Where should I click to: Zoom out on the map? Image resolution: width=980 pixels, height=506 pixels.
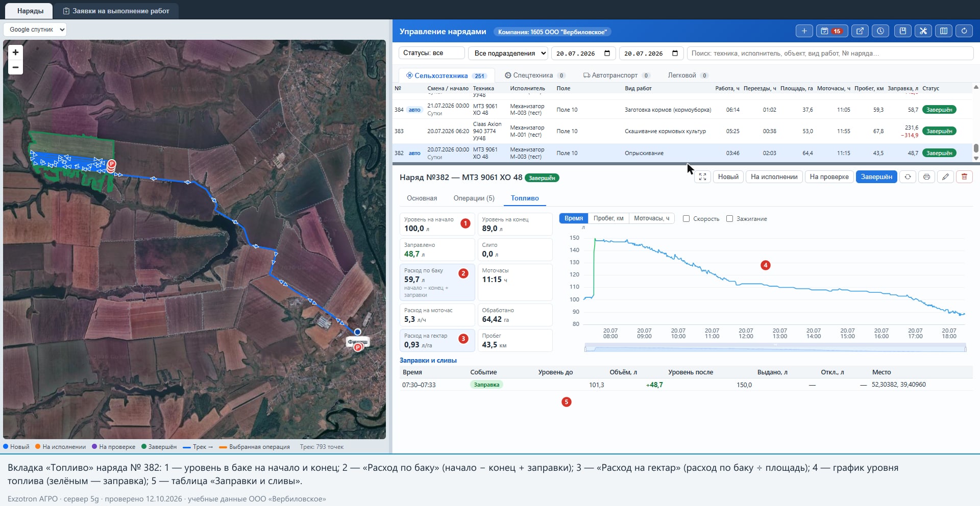pyautogui.click(x=15, y=67)
